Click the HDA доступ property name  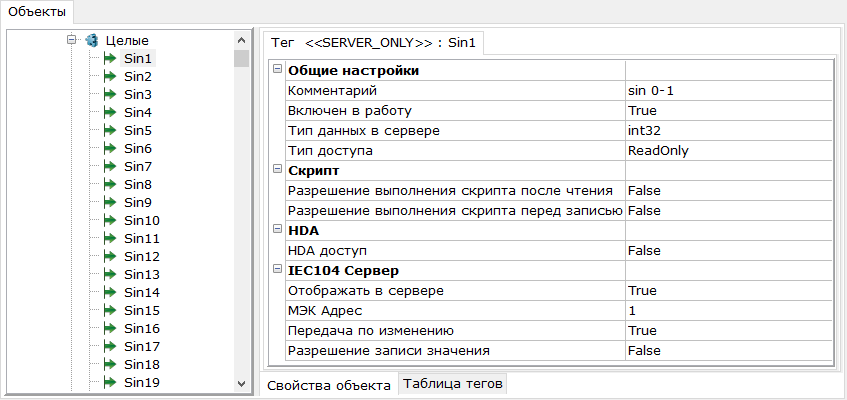click(327, 250)
